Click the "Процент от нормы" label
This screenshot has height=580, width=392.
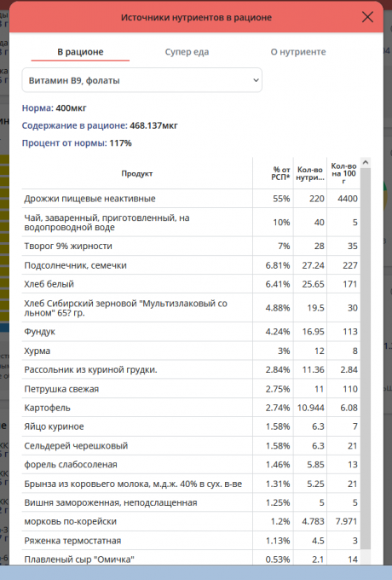point(64,143)
